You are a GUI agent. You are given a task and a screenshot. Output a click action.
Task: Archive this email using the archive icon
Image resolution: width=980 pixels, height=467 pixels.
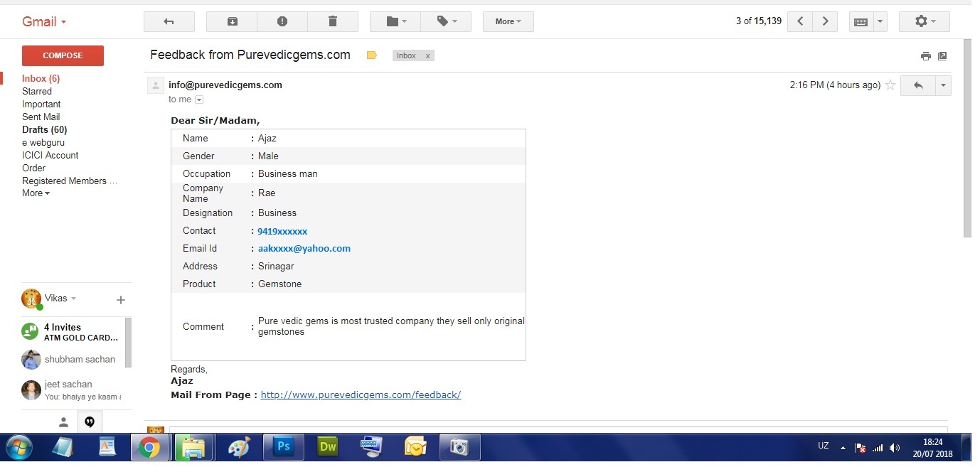pos(232,21)
